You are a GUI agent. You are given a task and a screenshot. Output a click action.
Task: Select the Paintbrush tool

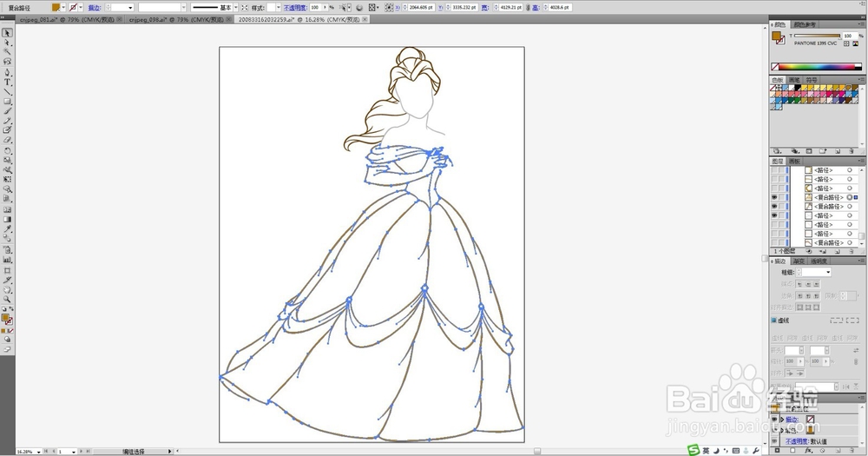(7, 111)
